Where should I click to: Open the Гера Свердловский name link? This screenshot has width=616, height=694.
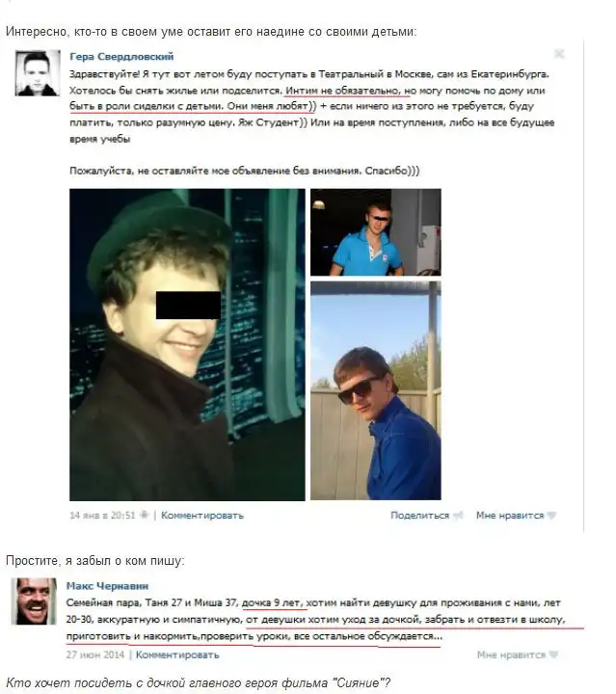tap(121, 57)
